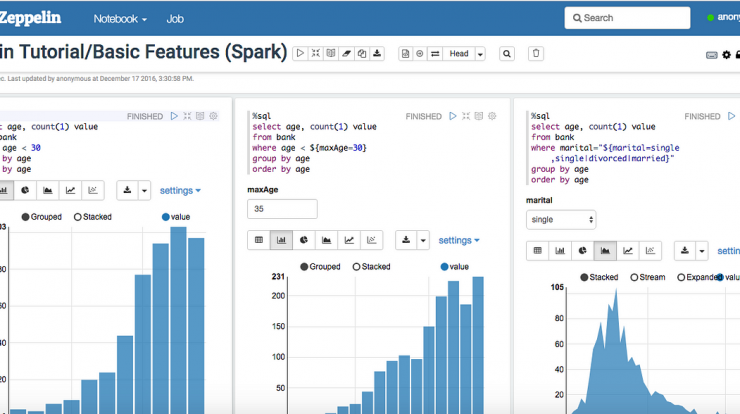
Task: Export this note with the download icon in title toolbar
Action: click(377, 53)
